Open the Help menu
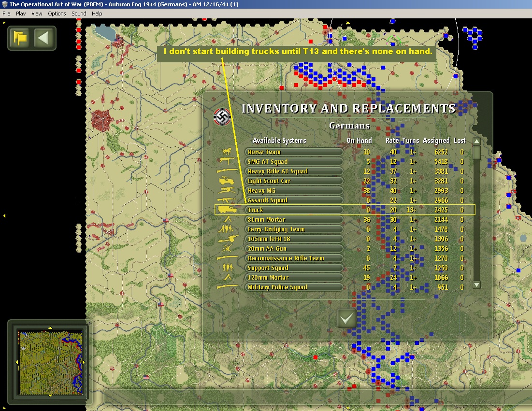532x411 pixels. pos(97,14)
